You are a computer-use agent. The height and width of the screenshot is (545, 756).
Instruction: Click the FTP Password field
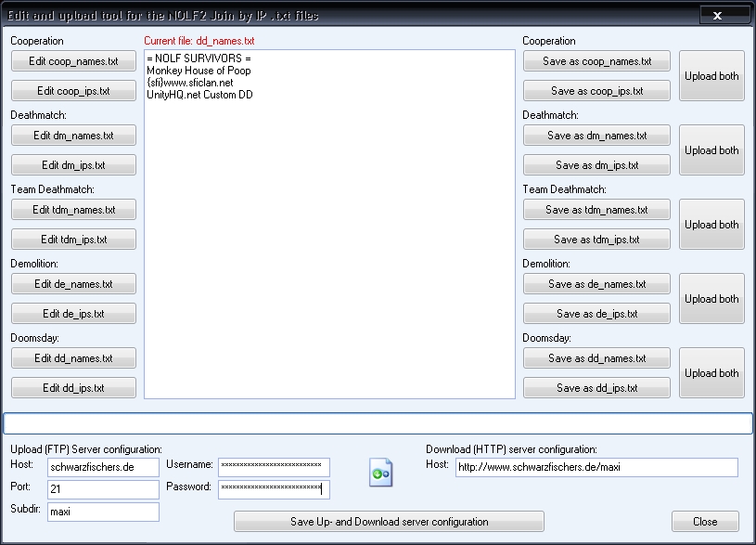(274, 488)
